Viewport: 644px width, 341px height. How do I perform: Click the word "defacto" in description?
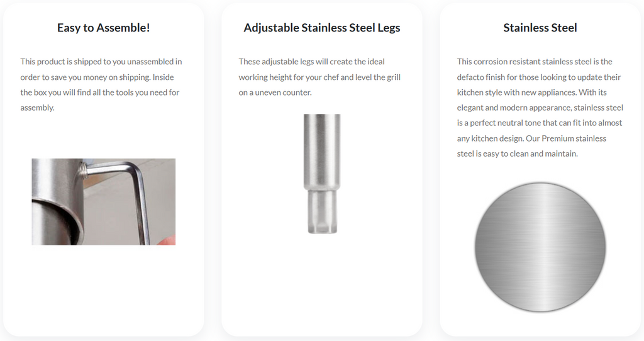pyautogui.click(x=472, y=77)
